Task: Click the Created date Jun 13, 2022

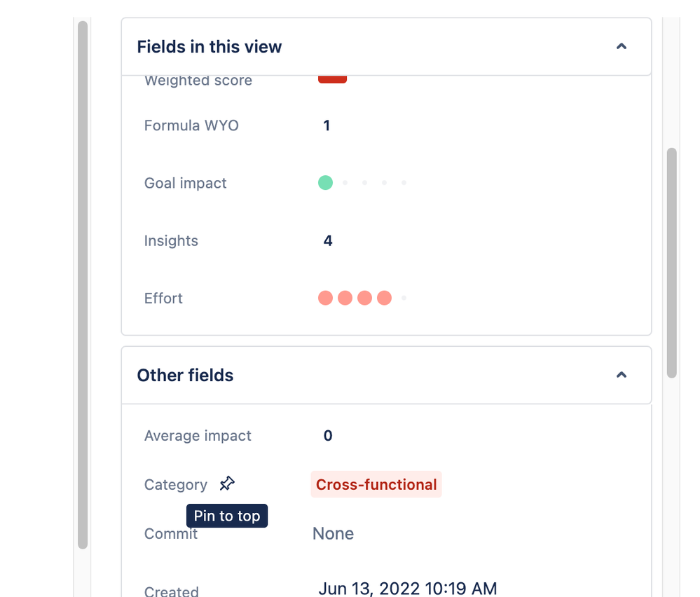Action: pos(407,588)
